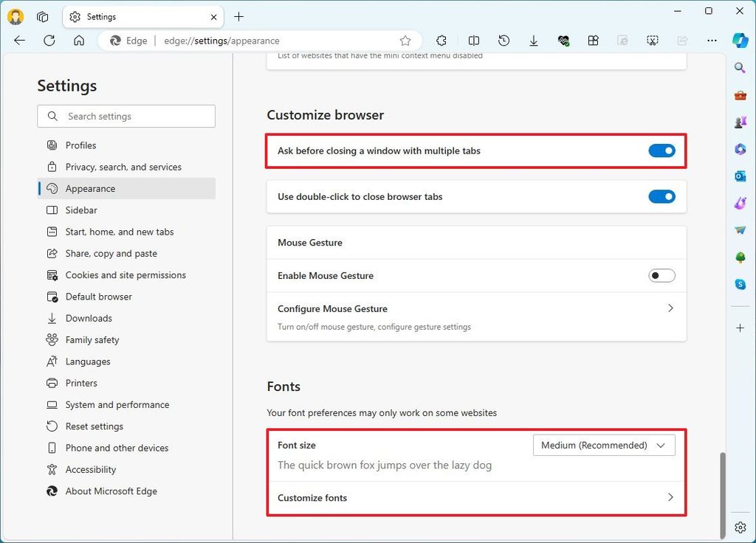
Task: Open Games from the Edge sidebar
Action: click(740, 122)
